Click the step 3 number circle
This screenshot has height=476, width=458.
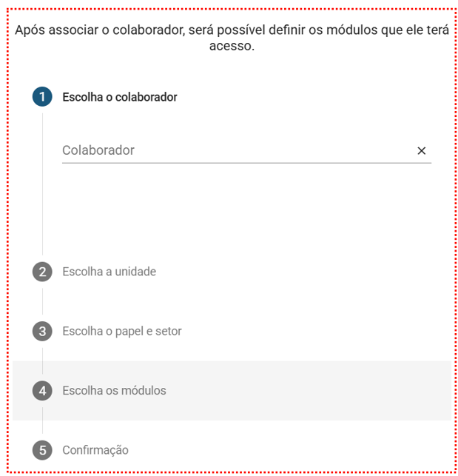pos(42,331)
